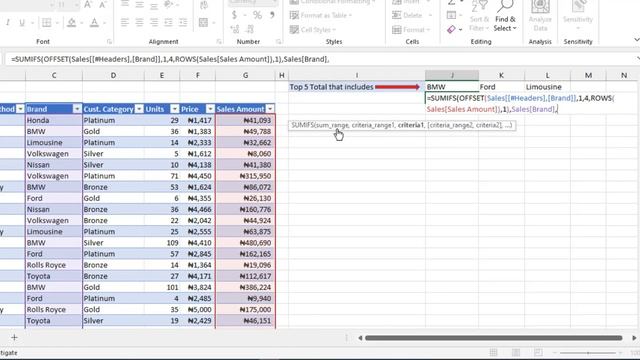
Task: Select column M header
Action: pyautogui.click(x=588, y=76)
